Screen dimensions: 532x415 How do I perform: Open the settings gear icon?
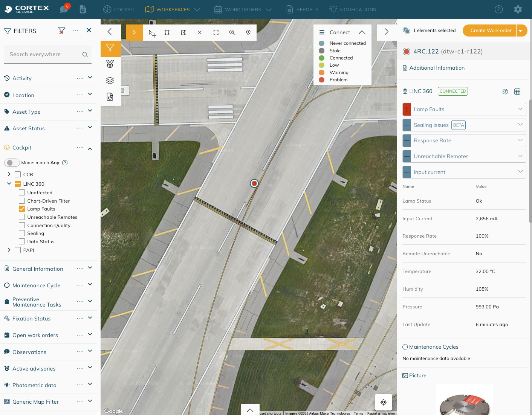[518, 9]
